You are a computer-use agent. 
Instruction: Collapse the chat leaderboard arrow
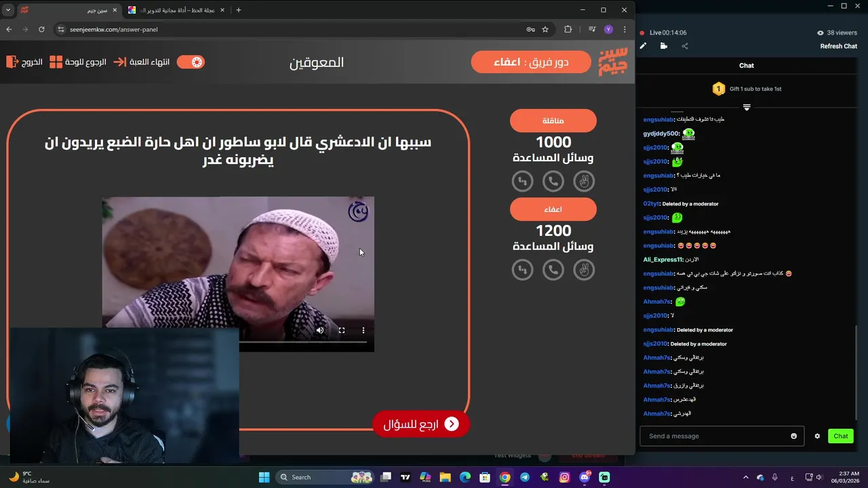tap(747, 107)
